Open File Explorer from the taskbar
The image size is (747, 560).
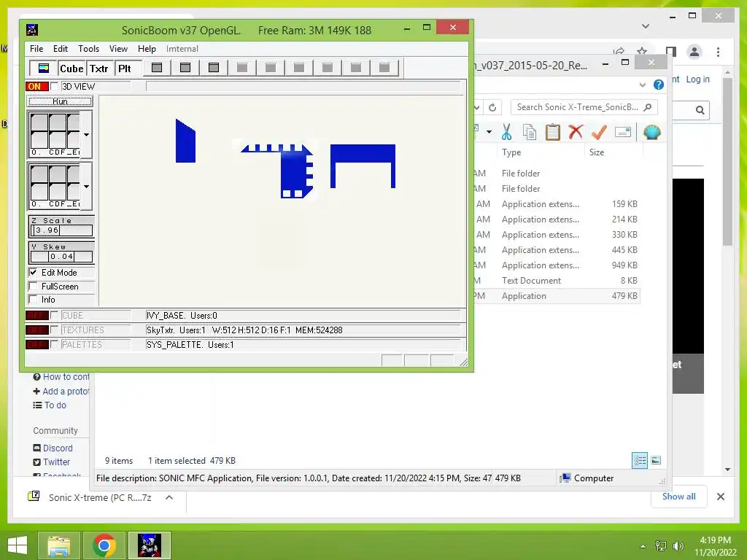click(59, 545)
